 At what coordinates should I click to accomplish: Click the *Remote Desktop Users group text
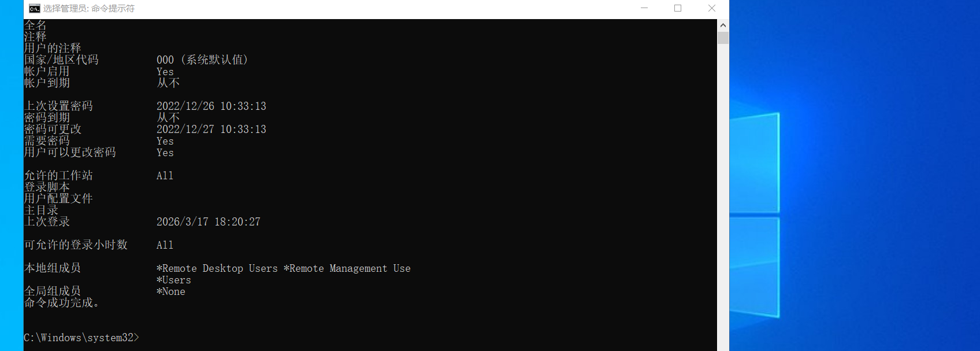pyautogui.click(x=217, y=268)
